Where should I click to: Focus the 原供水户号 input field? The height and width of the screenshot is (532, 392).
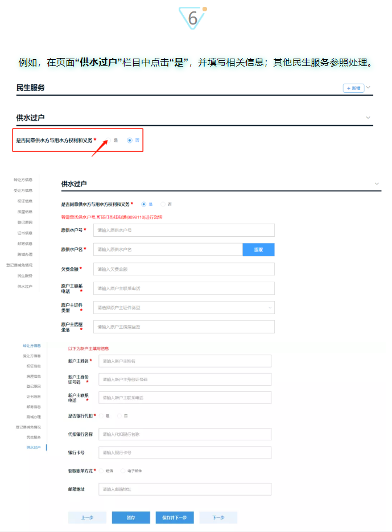pyautogui.click(x=184, y=230)
